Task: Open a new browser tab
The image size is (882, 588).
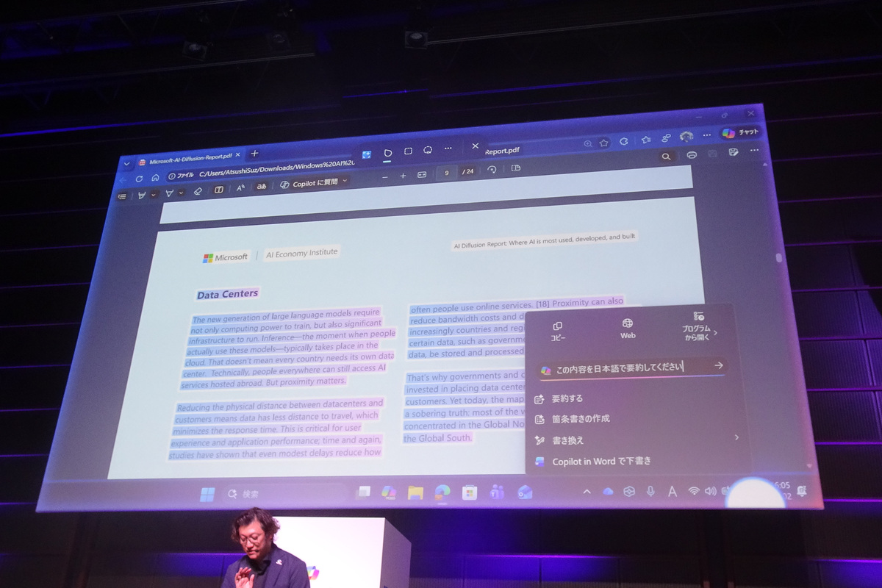Action: 255,154
